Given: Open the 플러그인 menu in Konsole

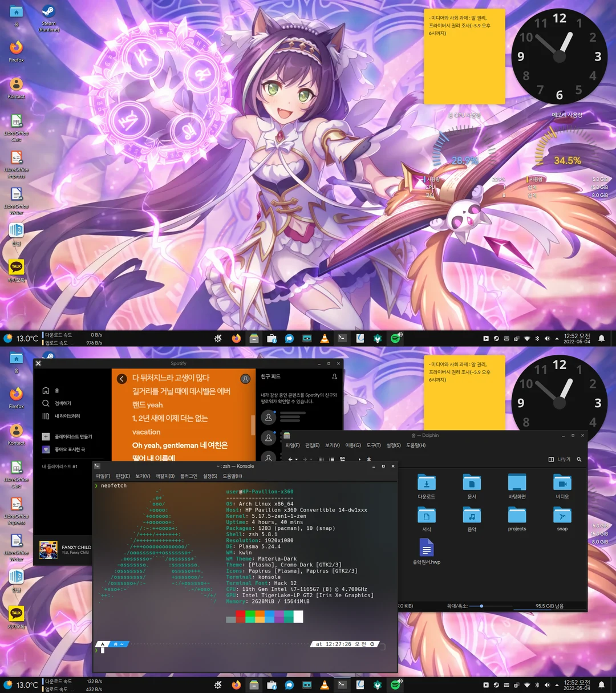Looking at the screenshot, I should coord(188,475).
